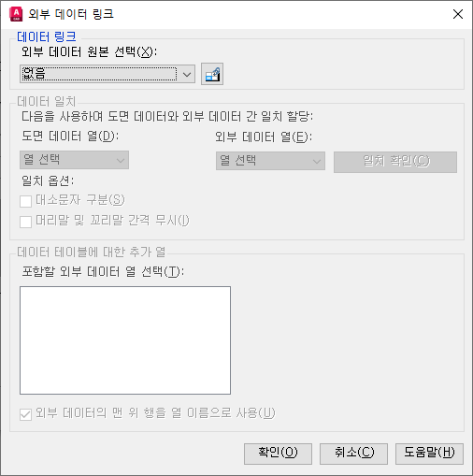Click the AutoCAD logo in title bar
This screenshot has height=476, width=473.
pos(16,14)
